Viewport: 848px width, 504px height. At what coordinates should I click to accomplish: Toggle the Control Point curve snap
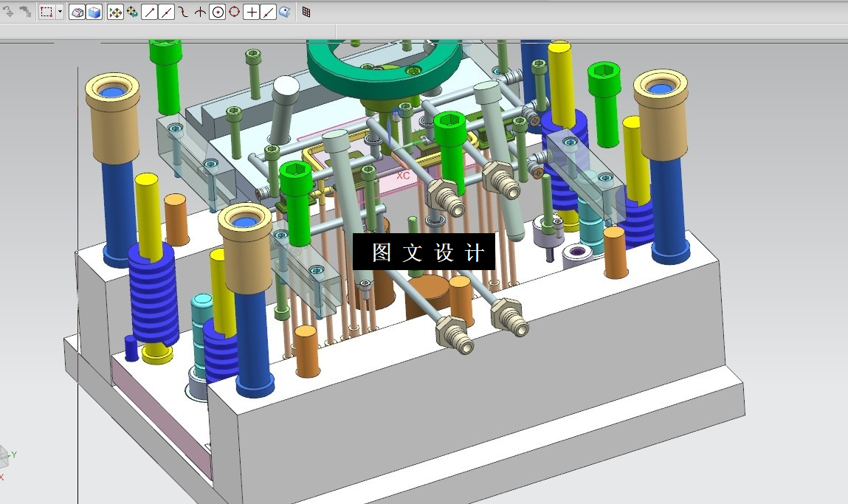[183, 12]
